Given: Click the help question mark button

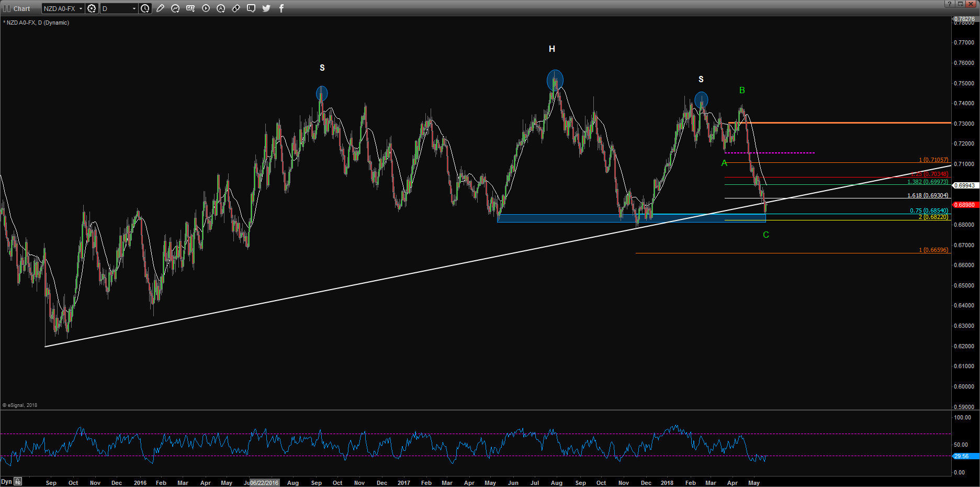Looking at the screenshot, I should pyautogui.click(x=950, y=4).
